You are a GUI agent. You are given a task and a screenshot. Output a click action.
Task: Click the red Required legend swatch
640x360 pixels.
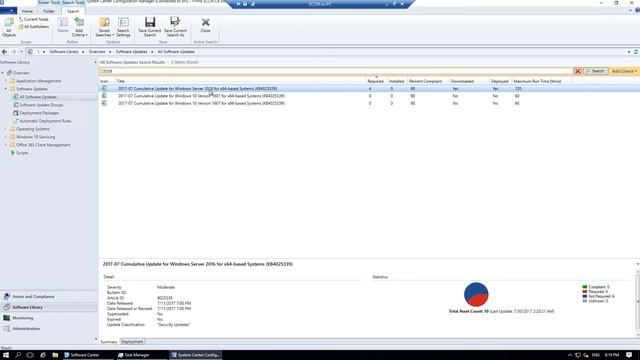click(x=584, y=291)
